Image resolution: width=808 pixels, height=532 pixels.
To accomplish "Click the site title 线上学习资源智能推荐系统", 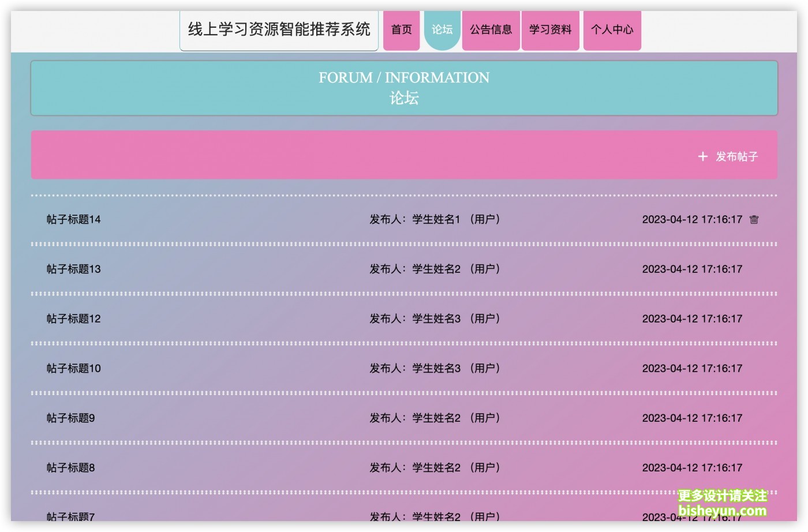I will pos(279,29).
